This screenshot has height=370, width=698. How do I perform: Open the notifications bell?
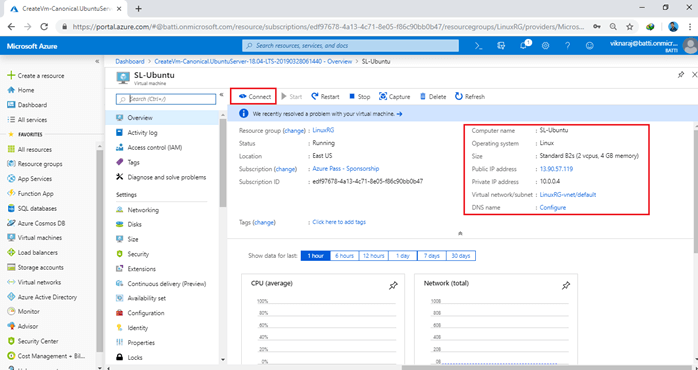pyautogui.click(x=524, y=45)
